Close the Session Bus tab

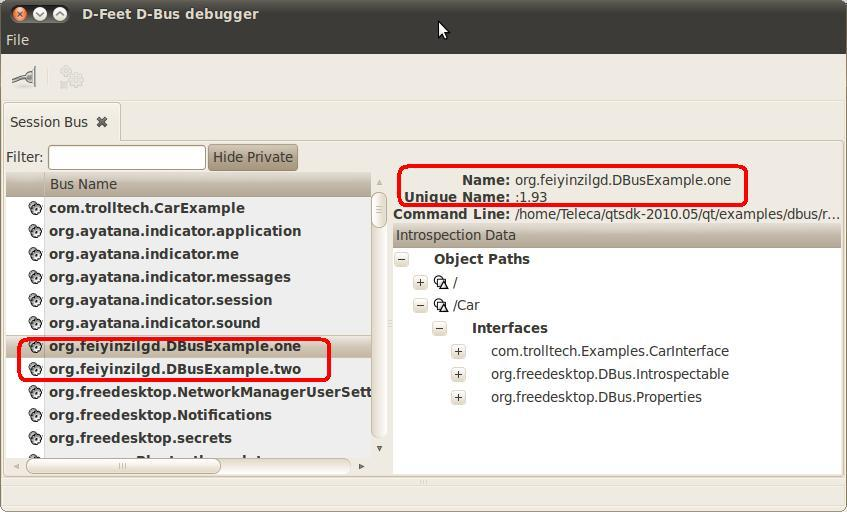click(102, 122)
